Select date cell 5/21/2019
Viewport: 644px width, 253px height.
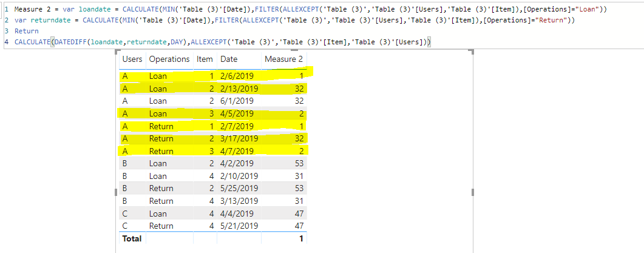tap(239, 226)
